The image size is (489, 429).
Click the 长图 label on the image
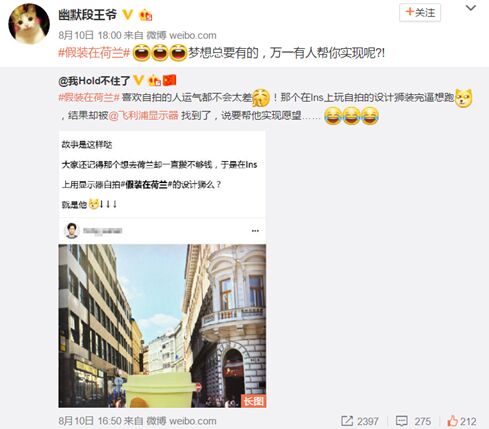(x=253, y=401)
